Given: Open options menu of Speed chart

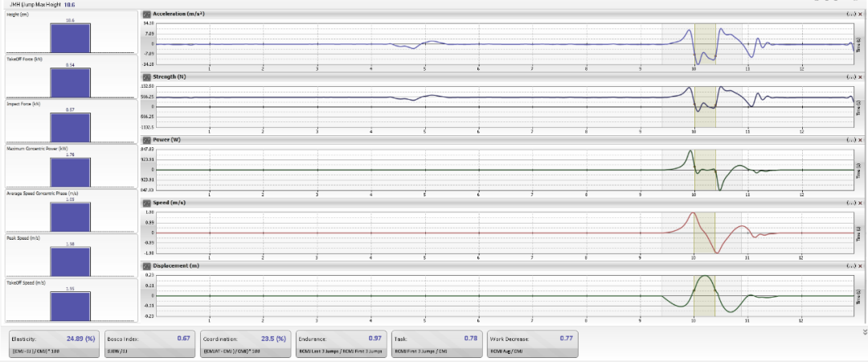Looking at the screenshot, I should coord(850,203).
